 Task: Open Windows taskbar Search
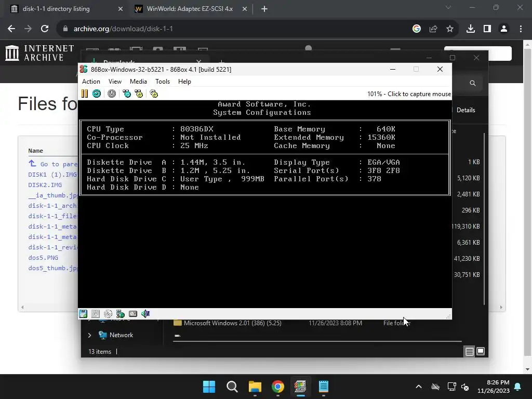(x=232, y=387)
